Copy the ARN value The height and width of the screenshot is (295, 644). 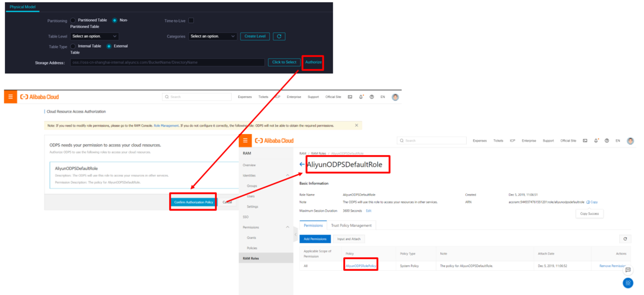tap(592, 202)
